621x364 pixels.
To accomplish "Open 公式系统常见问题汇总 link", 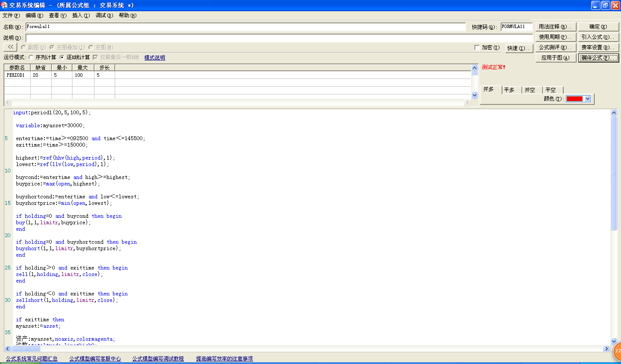I will click(x=31, y=359).
